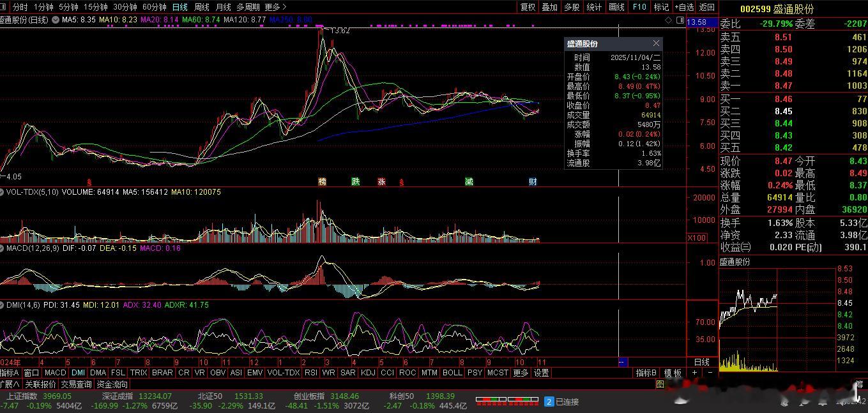Screen dimensions: 868x413
Task: Click the diamond marker icon above price axis
Action: pyautogui.click(x=669, y=20)
